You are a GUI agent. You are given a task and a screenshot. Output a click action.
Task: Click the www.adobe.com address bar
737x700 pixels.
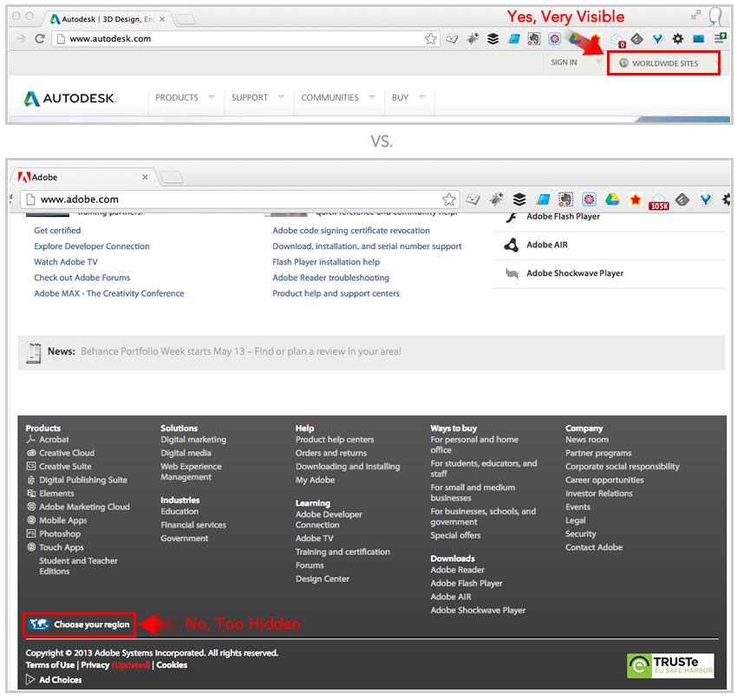point(239,200)
